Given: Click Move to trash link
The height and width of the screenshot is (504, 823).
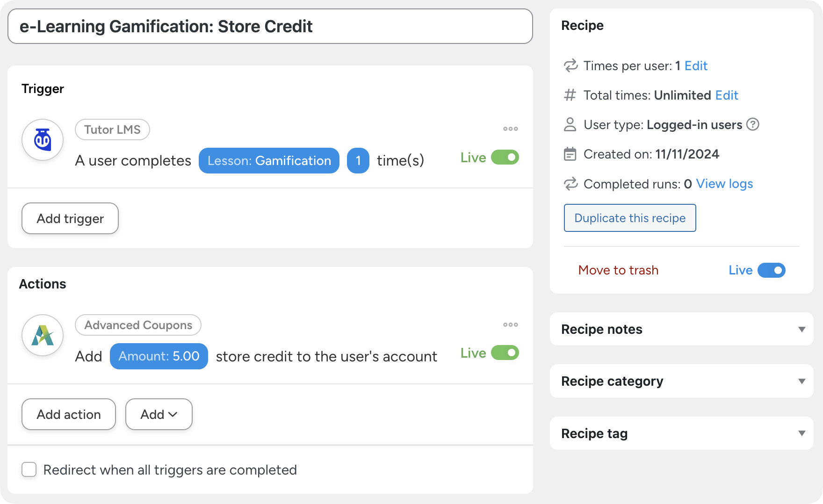Looking at the screenshot, I should pyautogui.click(x=618, y=270).
